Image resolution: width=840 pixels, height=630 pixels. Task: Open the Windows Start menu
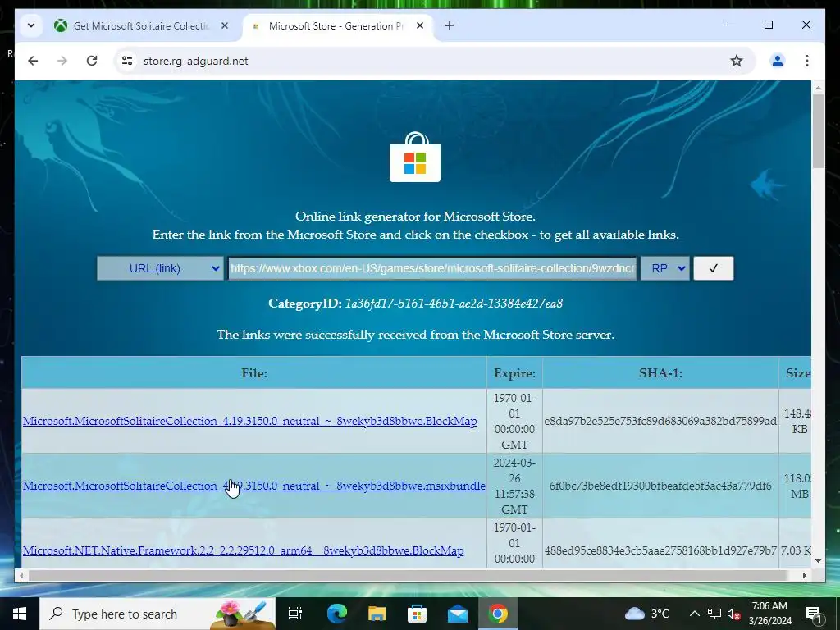tap(20, 614)
